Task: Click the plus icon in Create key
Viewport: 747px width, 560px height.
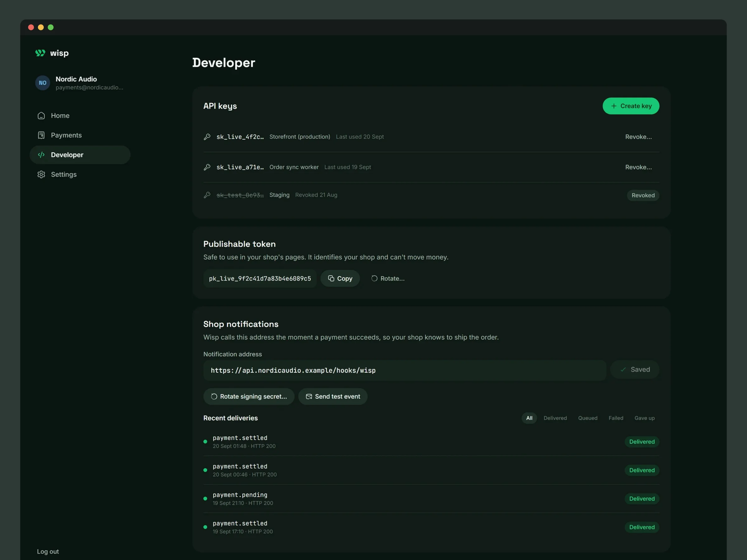Action: point(613,106)
